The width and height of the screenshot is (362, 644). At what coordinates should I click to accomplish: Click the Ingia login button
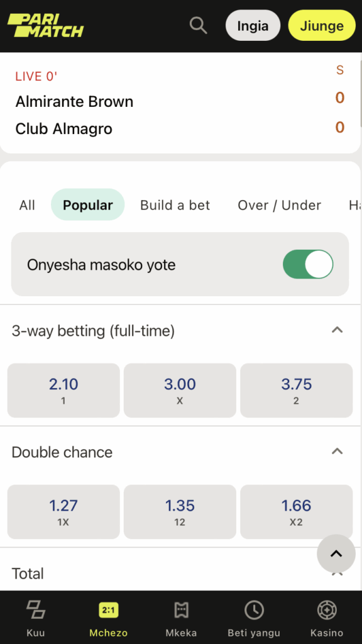coord(253,25)
